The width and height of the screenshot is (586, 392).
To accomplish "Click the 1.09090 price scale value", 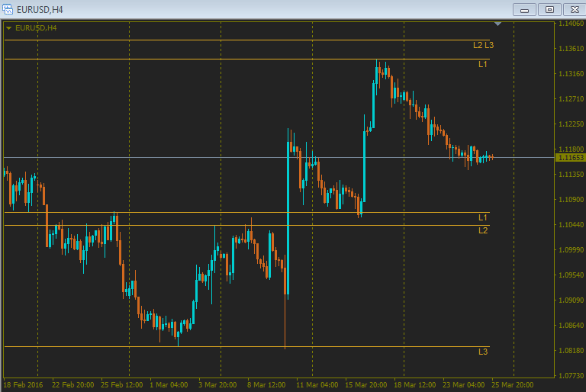I will (x=571, y=300).
